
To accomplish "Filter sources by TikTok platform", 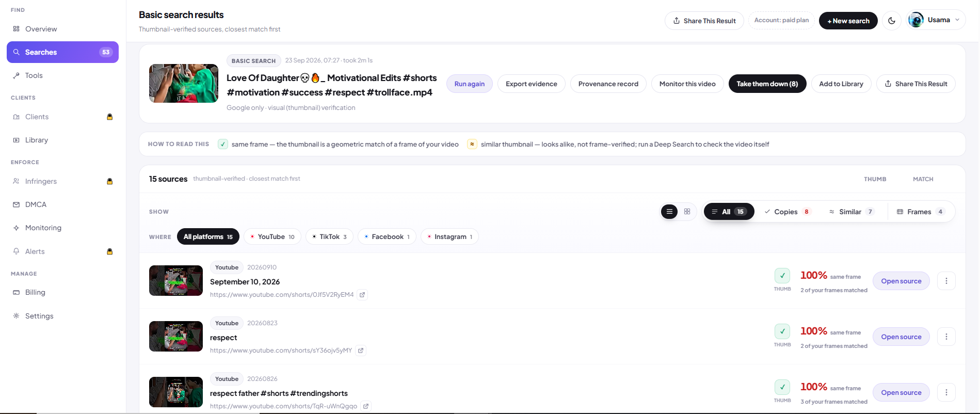I will point(329,237).
